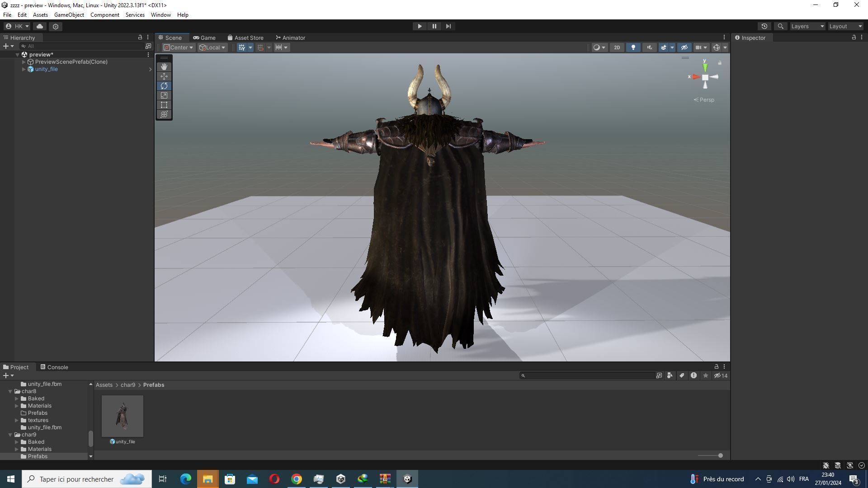Open saved favorites star in Project
This screenshot has width=868, height=488.
point(705,375)
